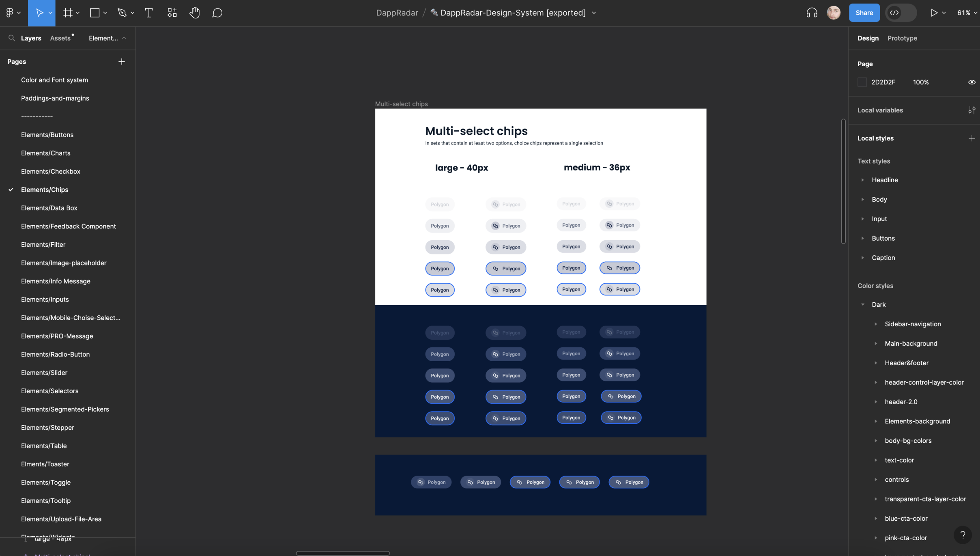
Task: Collapse the Dark color styles group
Action: pyautogui.click(x=863, y=305)
